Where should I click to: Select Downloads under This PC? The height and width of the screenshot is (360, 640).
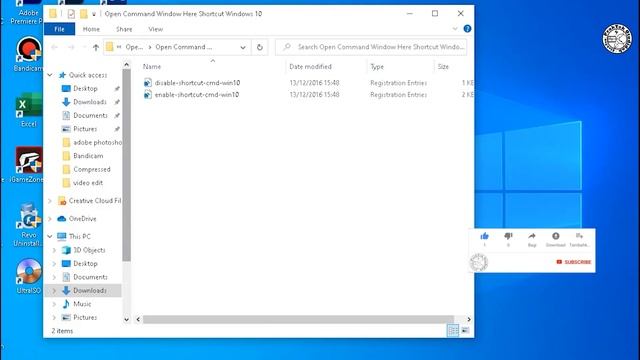pyautogui.click(x=89, y=291)
